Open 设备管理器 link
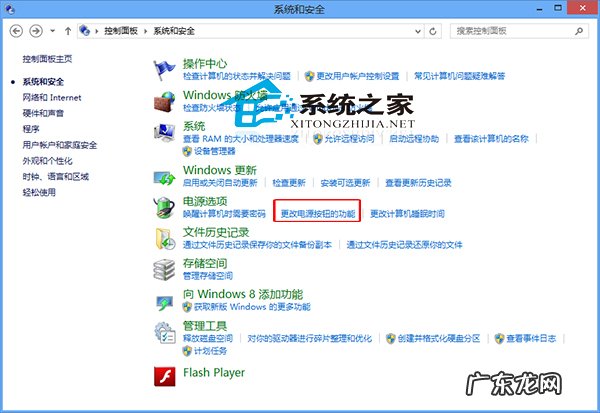The image size is (600, 413). pyautogui.click(x=215, y=151)
